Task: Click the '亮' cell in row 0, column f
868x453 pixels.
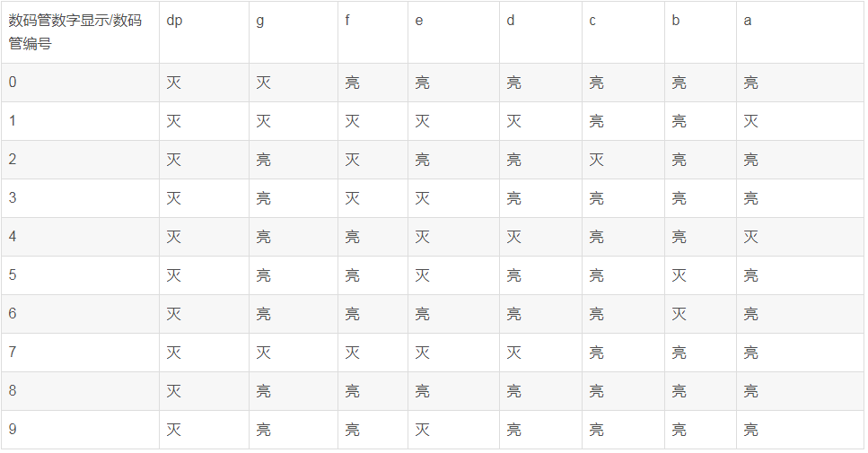Action: (x=353, y=83)
